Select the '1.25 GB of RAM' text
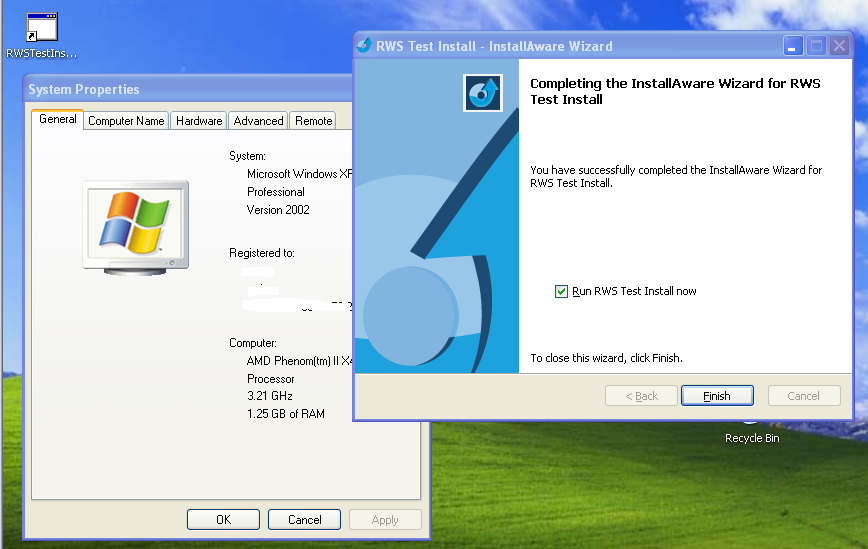Image resolution: width=868 pixels, height=549 pixels. (x=286, y=414)
